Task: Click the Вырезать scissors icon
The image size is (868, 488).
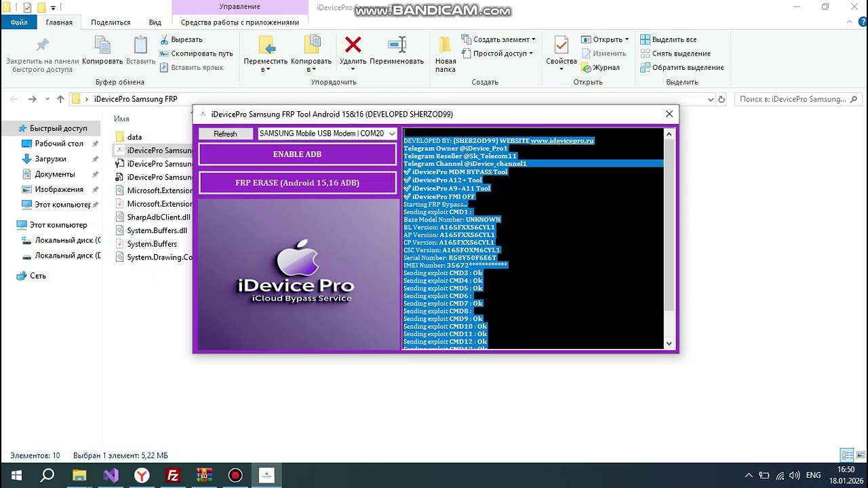Action: 165,39
